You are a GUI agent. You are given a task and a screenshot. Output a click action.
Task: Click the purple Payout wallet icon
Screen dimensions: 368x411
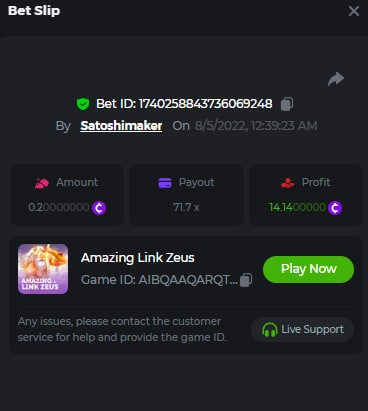[165, 183]
